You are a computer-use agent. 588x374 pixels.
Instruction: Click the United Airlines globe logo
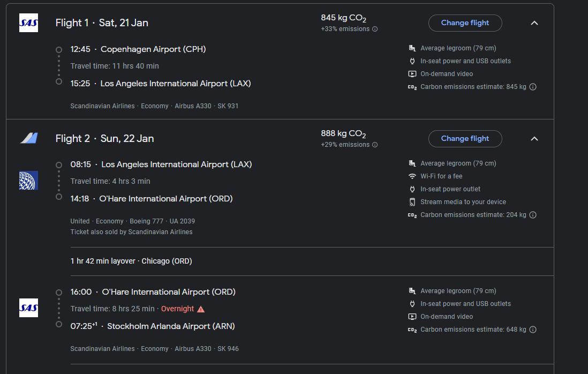28,181
